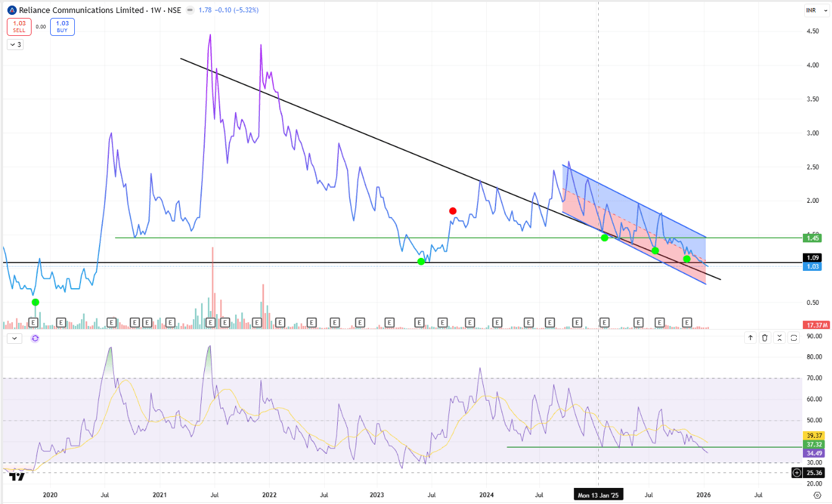Click the −0.10 (−5.32%) change value
The width and height of the screenshot is (832, 504).
[x=238, y=11]
